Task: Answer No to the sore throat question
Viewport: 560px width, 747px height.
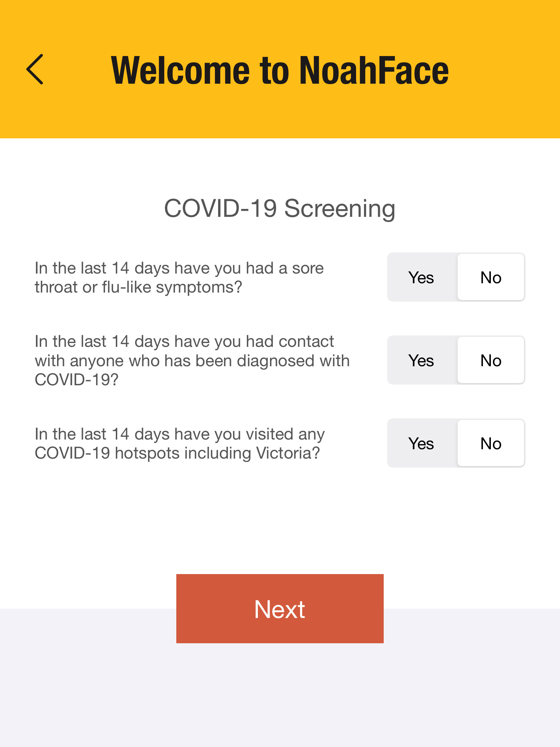Action: pyautogui.click(x=491, y=277)
